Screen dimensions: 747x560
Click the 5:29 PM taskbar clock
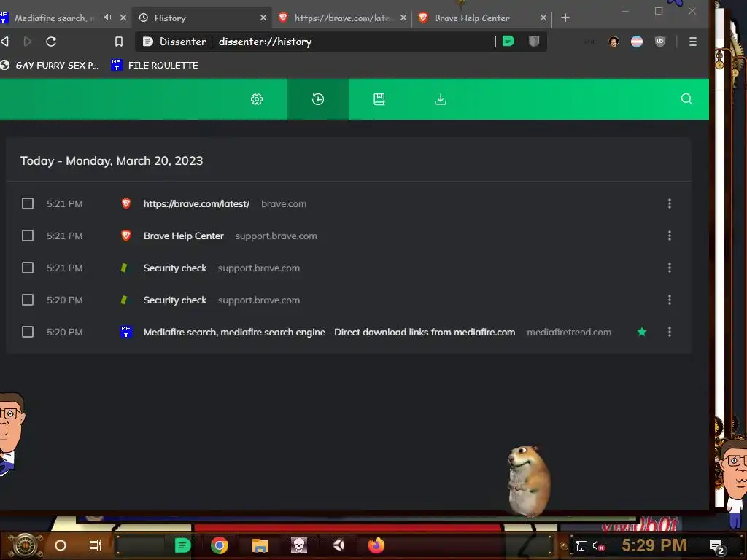654,545
